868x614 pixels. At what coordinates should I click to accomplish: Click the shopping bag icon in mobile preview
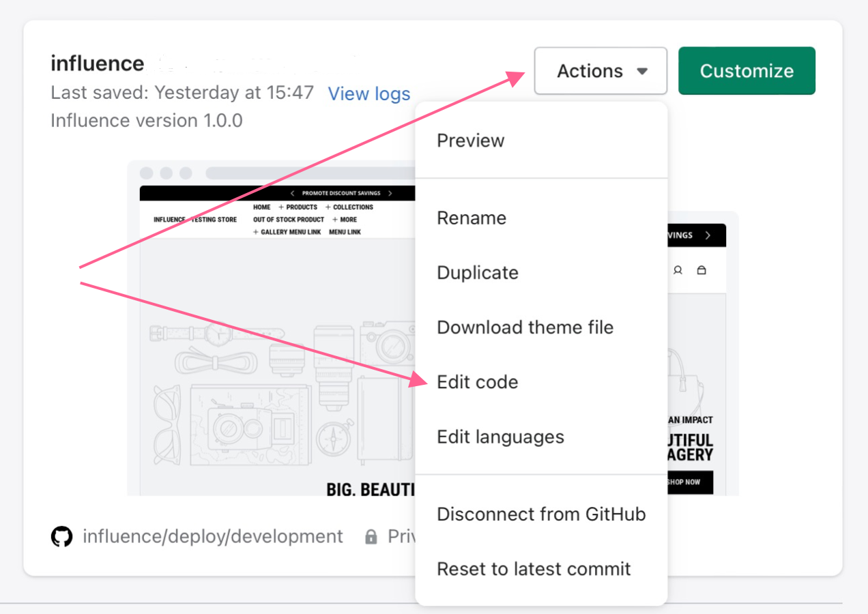coord(701,270)
